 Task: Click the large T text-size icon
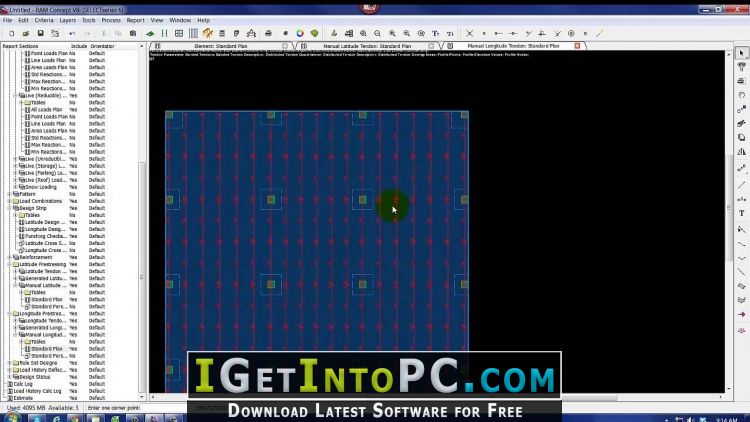point(435,33)
